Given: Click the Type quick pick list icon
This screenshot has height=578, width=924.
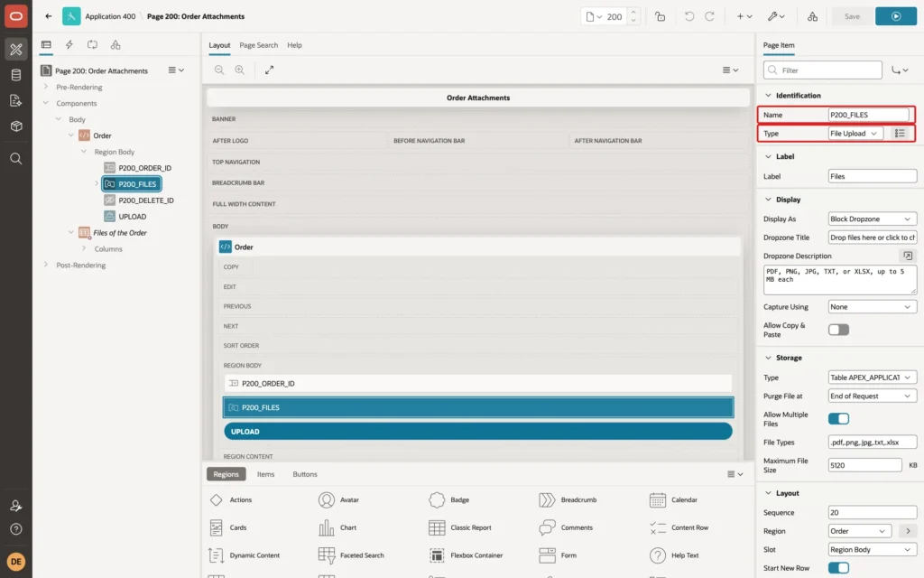Looking at the screenshot, I should (900, 134).
